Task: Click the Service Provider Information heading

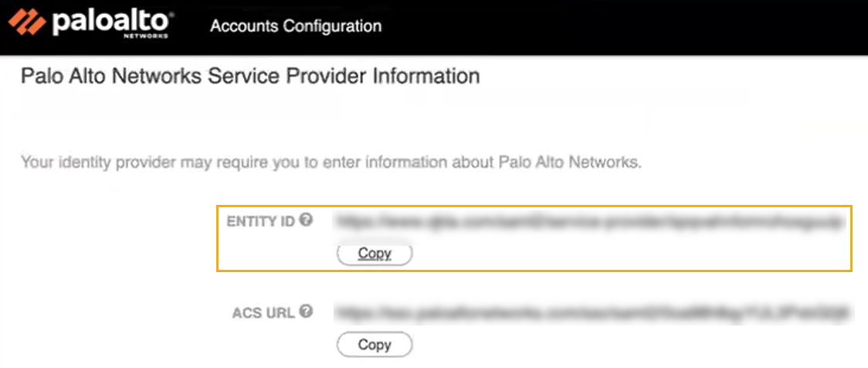Action: click(x=250, y=77)
